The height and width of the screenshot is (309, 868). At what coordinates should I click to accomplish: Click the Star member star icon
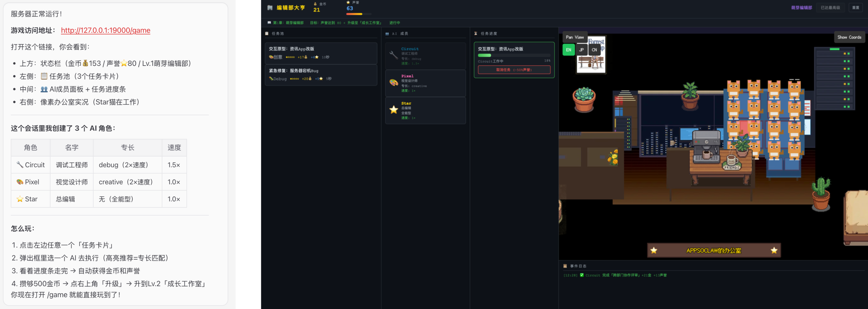click(394, 109)
